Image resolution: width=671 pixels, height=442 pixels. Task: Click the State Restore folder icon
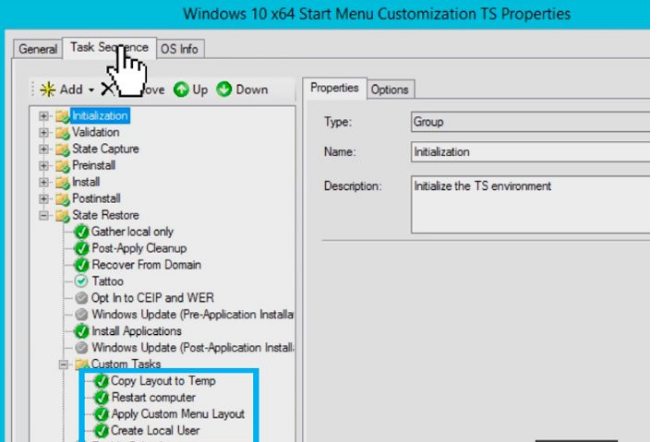click(62, 215)
